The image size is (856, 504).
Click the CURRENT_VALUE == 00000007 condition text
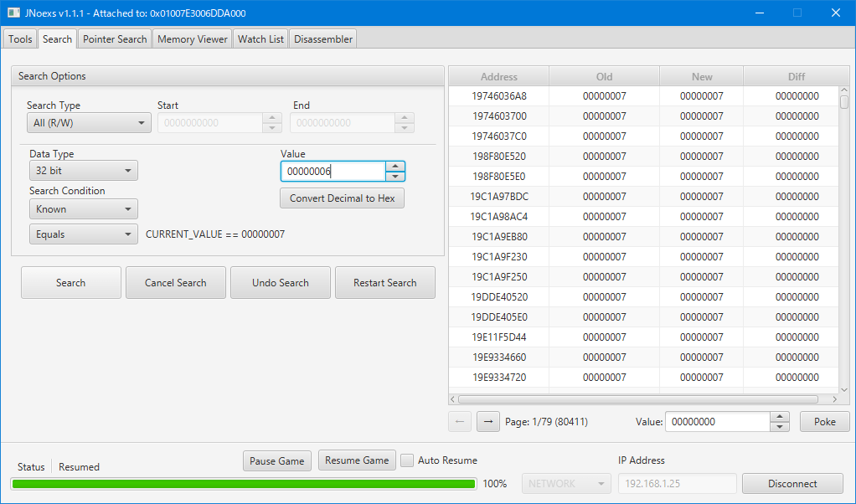tap(215, 234)
